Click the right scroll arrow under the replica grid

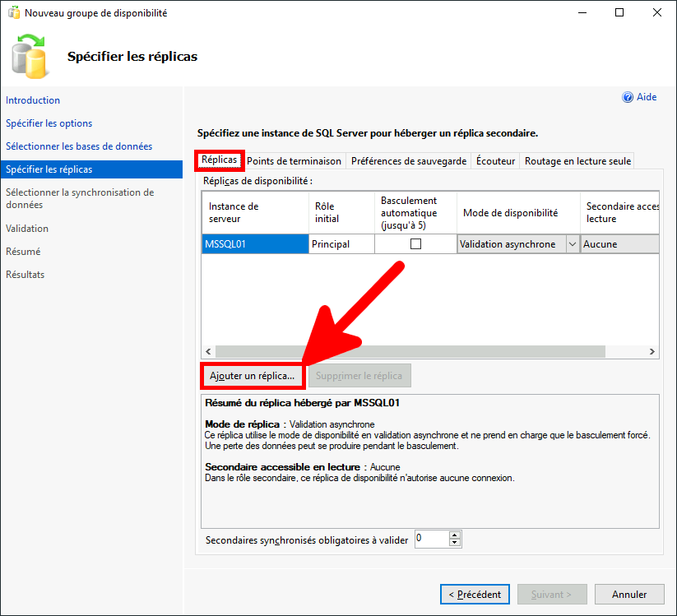[651, 351]
